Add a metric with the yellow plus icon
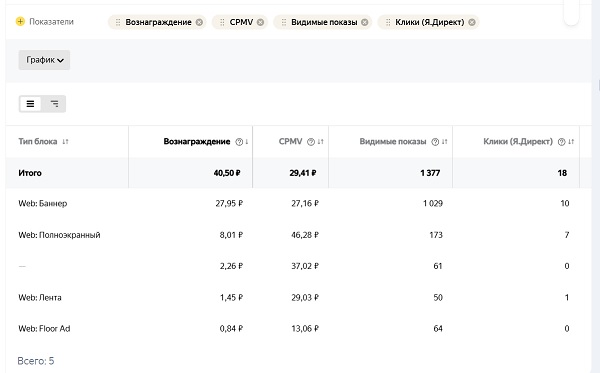600x373 pixels. (20, 21)
